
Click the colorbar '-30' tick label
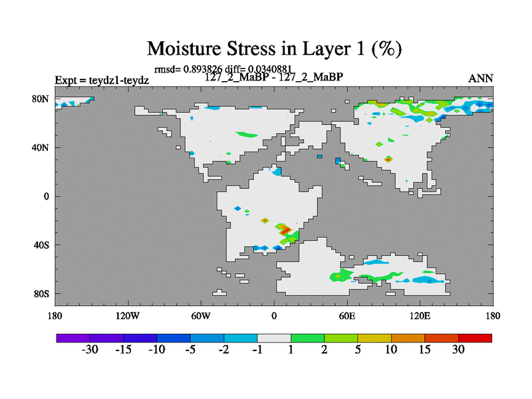[x=89, y=350]
